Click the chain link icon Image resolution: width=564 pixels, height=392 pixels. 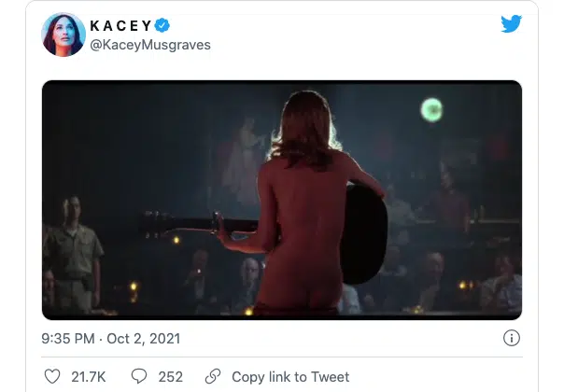click(213, 376)
